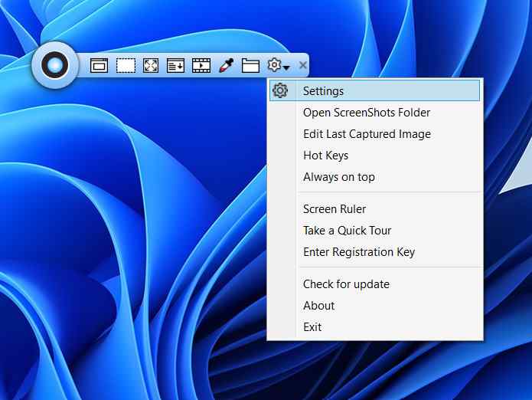Click Enter Registration Key menu entry

[x=374, y=252]
